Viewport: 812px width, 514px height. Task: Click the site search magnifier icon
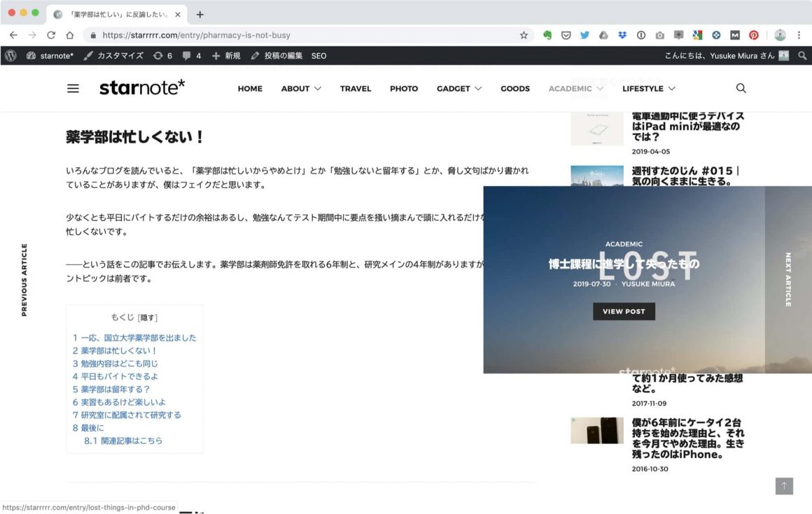pyautogui.click(x=741, y=88)
